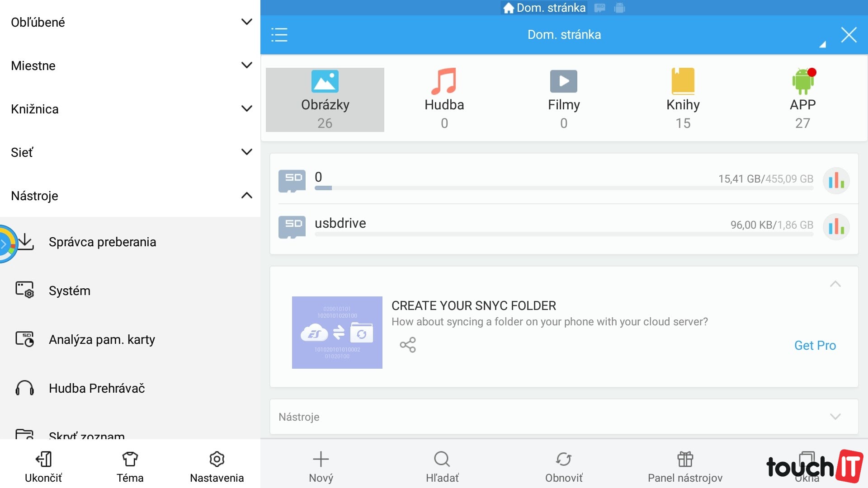Collapse the Nástroje sidebar section
The image size is (868, 488).
coord(246,196)
